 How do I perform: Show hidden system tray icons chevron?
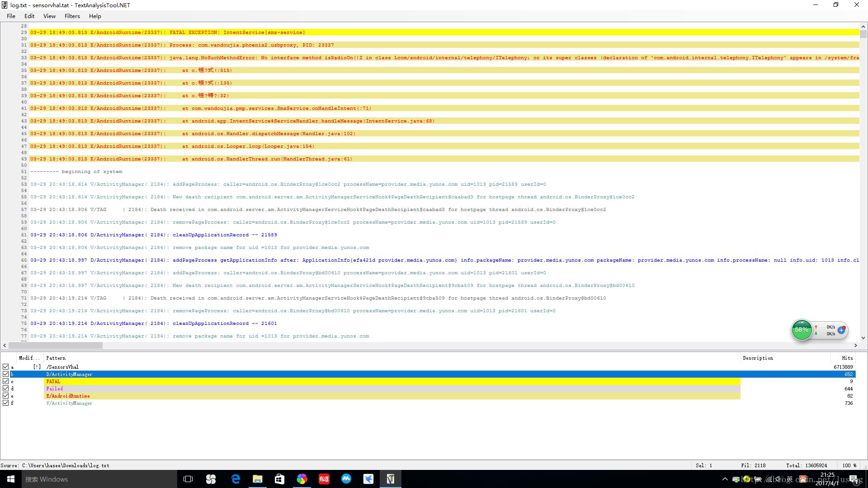click(725, 479)
